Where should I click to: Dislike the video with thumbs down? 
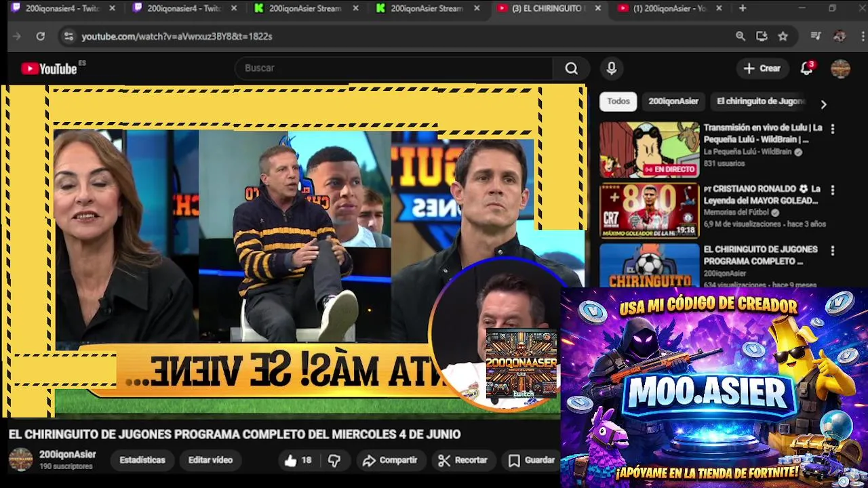tap(334, 460)
